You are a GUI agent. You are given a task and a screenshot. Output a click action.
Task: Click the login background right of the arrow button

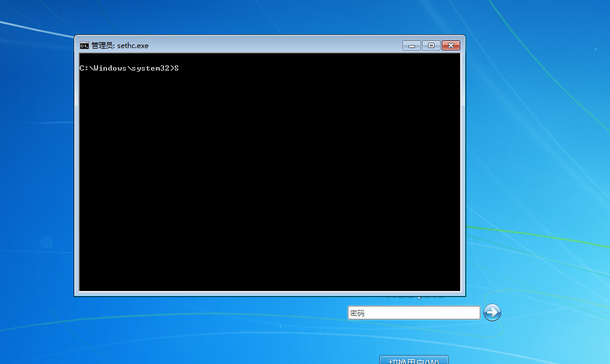coord(553,312)
